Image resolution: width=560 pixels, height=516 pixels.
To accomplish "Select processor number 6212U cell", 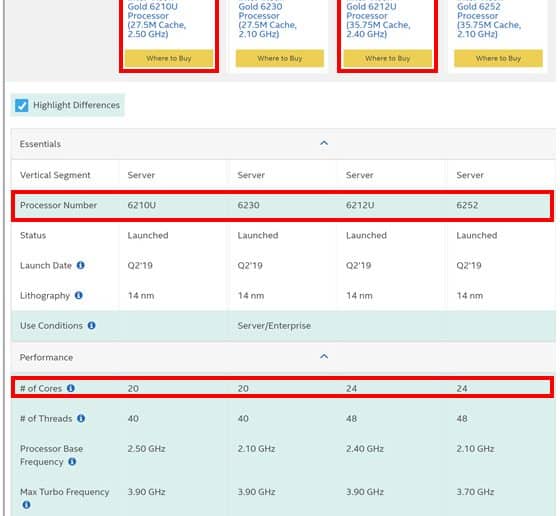I will [360, 205].
